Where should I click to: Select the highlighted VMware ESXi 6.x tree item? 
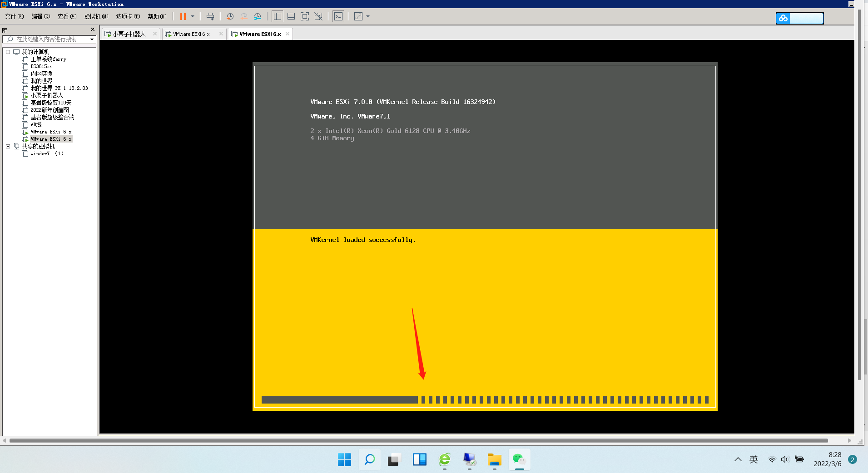click(51, 139)
